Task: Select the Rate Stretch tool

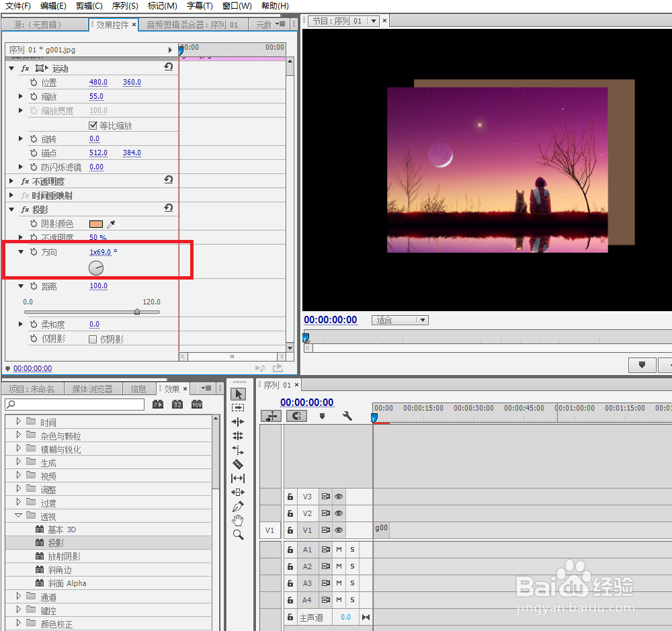Action: 239,450
